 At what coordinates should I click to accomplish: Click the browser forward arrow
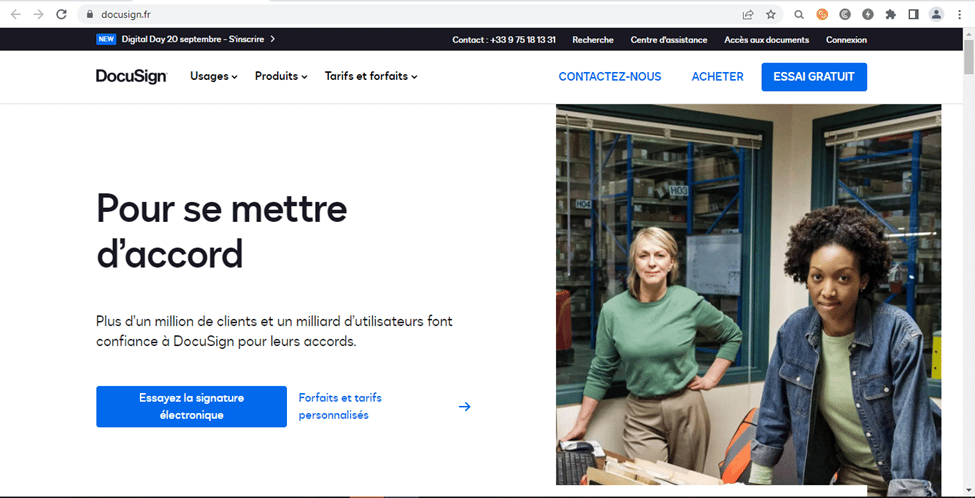tap(39, 14)
